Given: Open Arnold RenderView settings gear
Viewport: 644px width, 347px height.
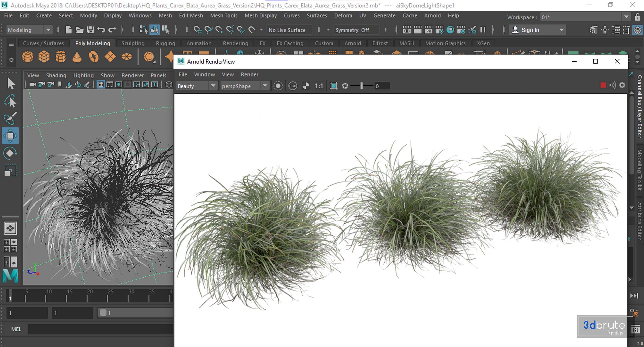Looking at the screenshot, I should [622, 85].
